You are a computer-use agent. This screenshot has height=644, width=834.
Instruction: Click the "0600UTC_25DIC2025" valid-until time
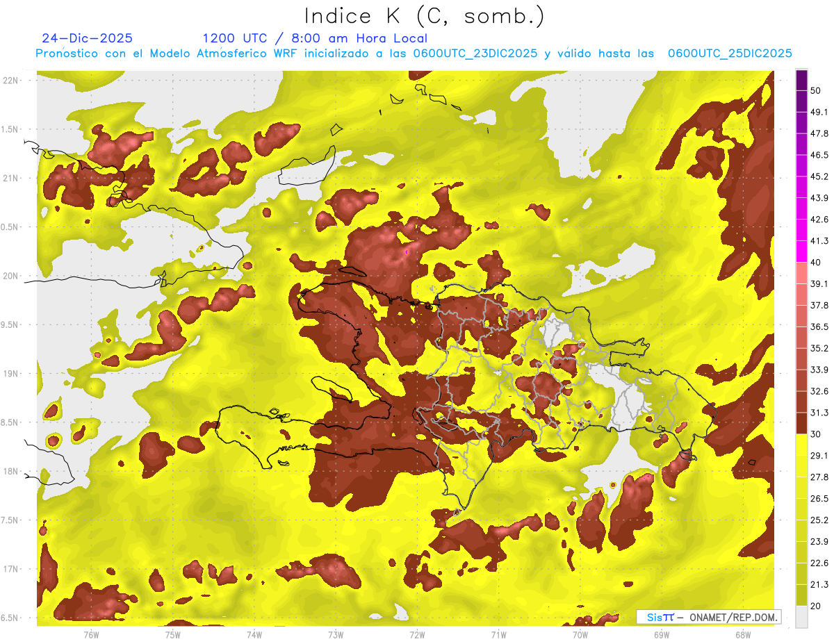[730, 53]
